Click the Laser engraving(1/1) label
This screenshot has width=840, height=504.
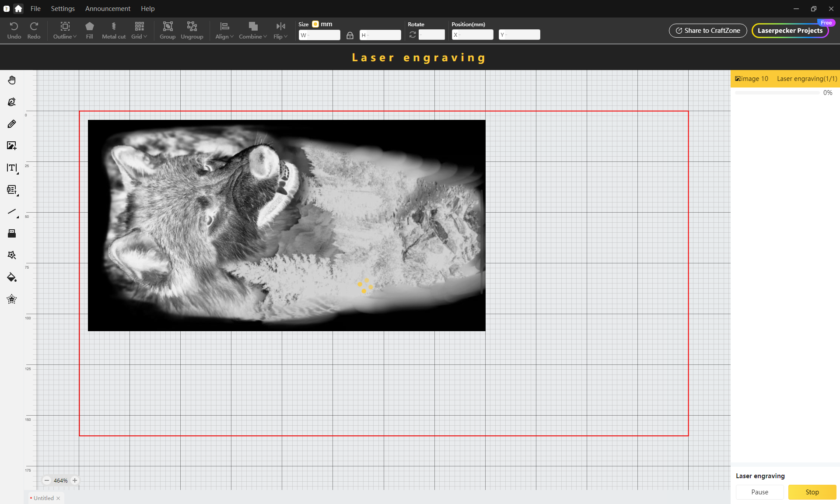click(x=807, y=79)
